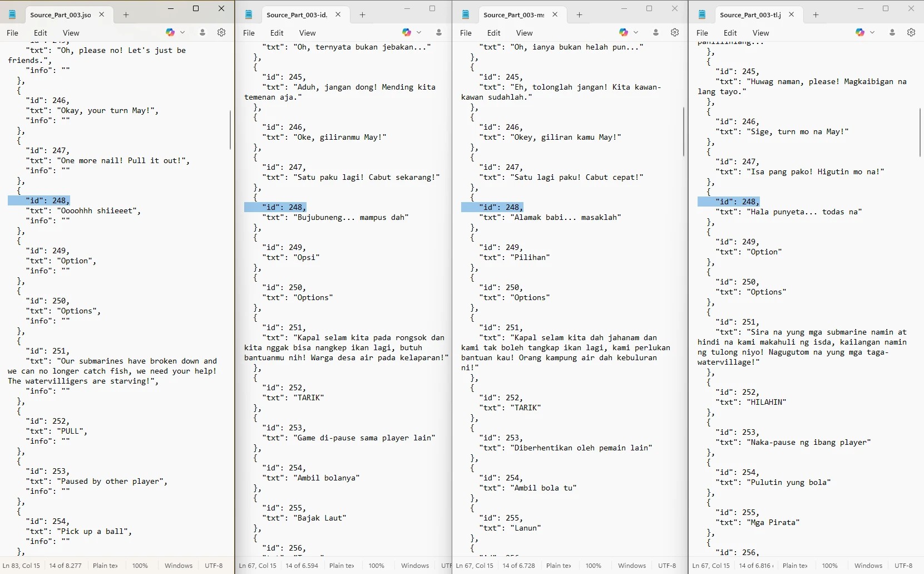The height and width of the screenshot is (574, 924).
Task: Close the Source_Part_003-id tab
Action: pyautogui.click(x=338, y=15)
